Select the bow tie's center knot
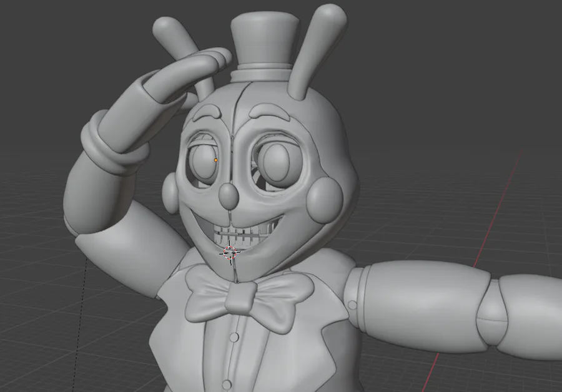Viewport: 562px width, 392px height. point(240,297)
